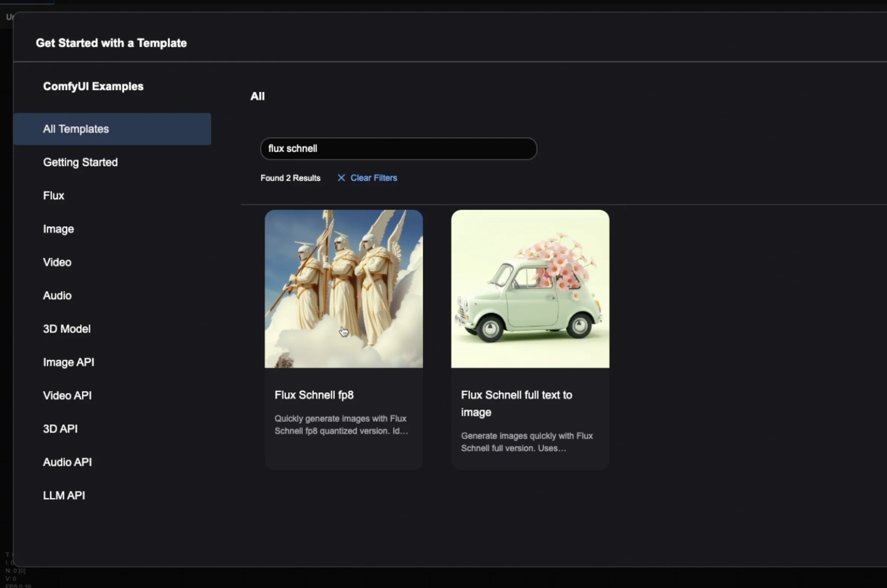The image size is (887, 588).
Task: Select the Audio category
Action: pos(57,296)
